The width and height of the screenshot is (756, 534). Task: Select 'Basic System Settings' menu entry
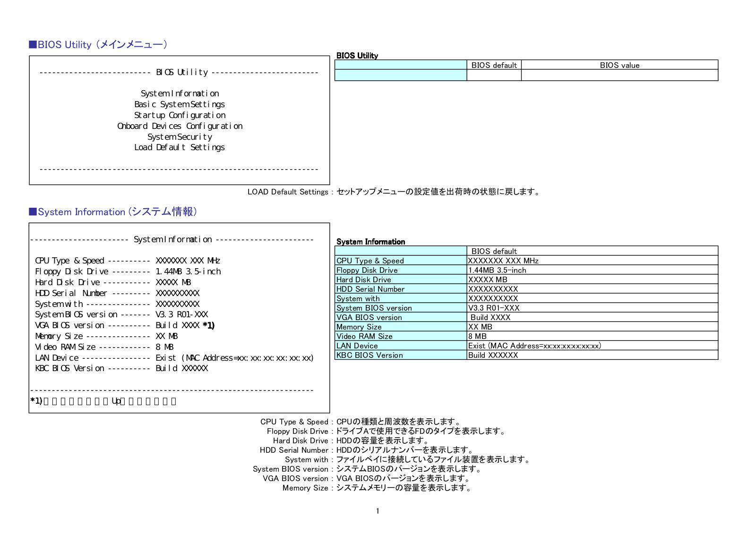coord(180,104)
